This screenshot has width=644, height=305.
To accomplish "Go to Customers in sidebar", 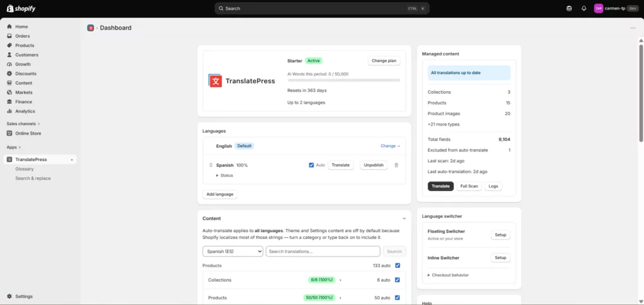I will (26, 55).
